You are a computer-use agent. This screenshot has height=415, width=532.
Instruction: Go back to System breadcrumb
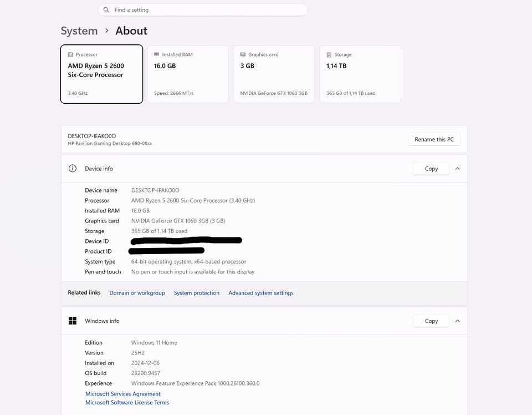[79, 31]
